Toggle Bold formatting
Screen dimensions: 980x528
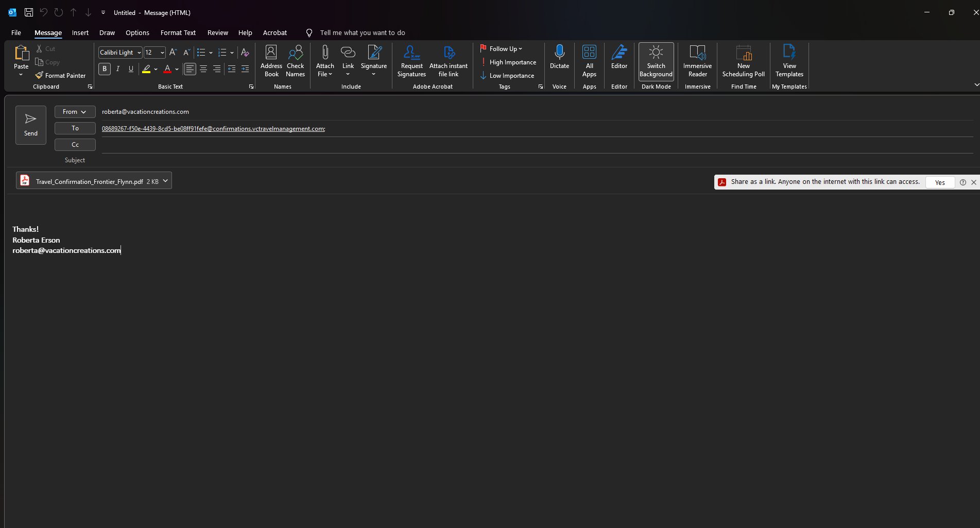click(x=105, y=69)
